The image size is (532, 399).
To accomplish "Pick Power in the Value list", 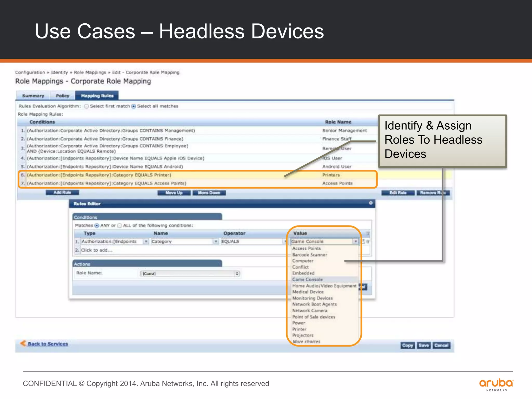I will 299,323.
